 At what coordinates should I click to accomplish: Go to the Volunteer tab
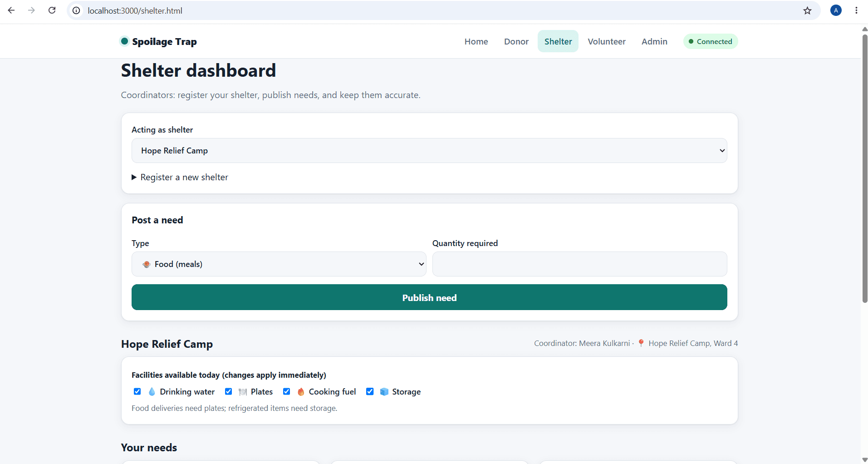coord(607,41)
